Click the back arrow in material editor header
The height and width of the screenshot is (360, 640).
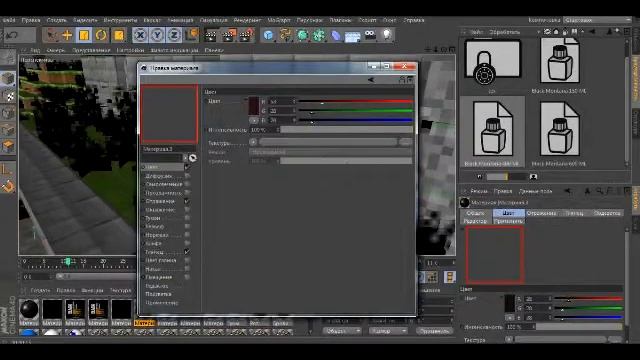pos(371,80)
